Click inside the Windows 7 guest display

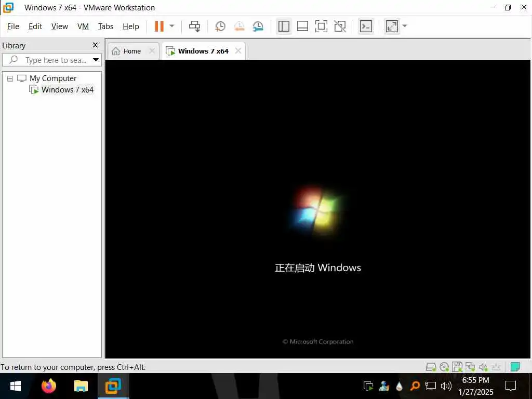coord(318,209)
